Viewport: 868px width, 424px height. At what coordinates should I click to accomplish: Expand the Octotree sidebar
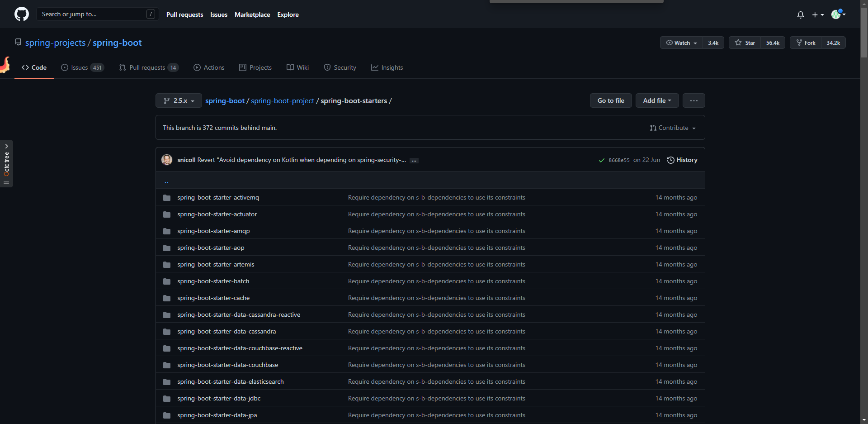coord(6,163)
